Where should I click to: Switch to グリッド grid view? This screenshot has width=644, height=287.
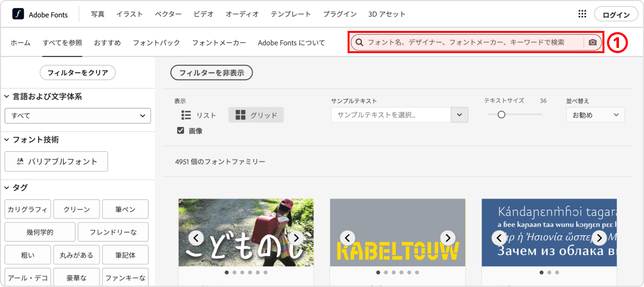pos(256,115)
